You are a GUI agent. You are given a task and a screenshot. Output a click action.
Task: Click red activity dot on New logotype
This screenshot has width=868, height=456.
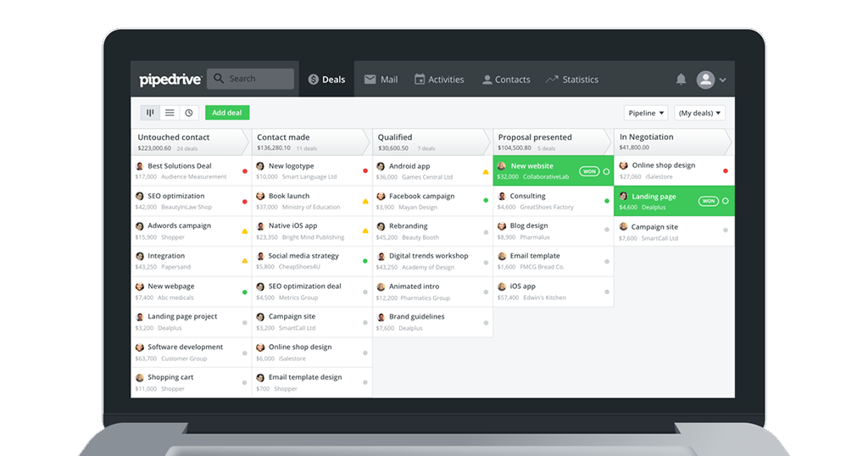(365, 171)
